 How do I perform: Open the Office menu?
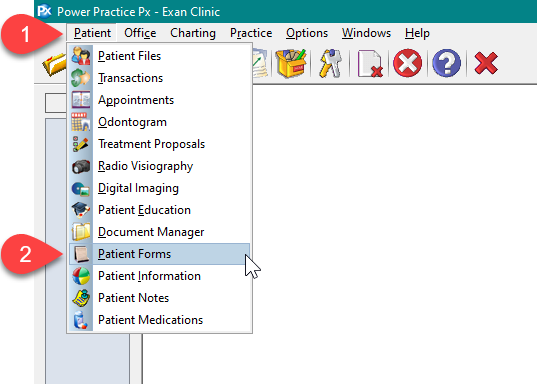tap(140, 33)
